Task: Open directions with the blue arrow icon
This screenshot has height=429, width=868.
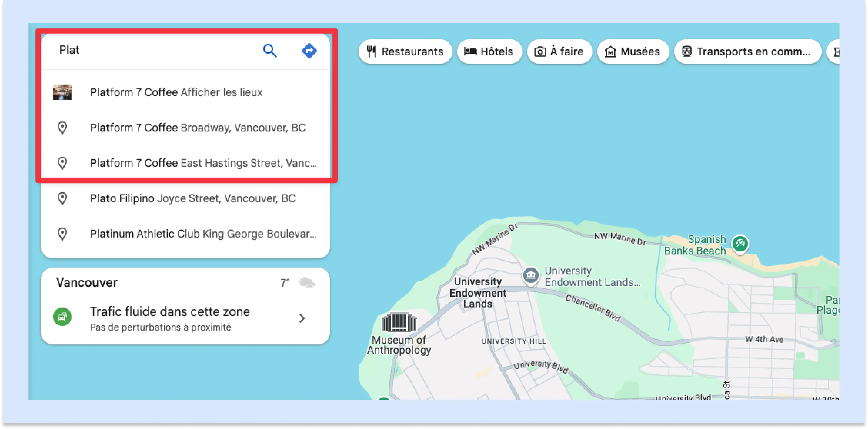Action: click(309, 51)
